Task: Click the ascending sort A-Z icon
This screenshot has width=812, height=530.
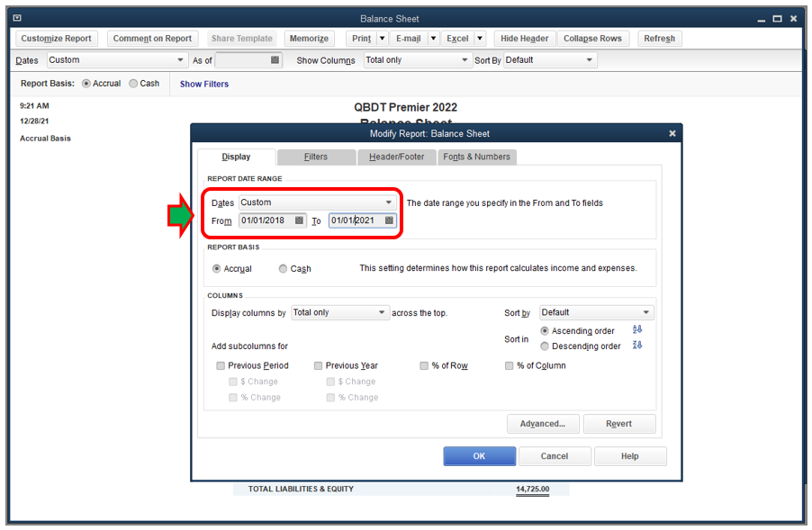Action: [x=637, y=329]
